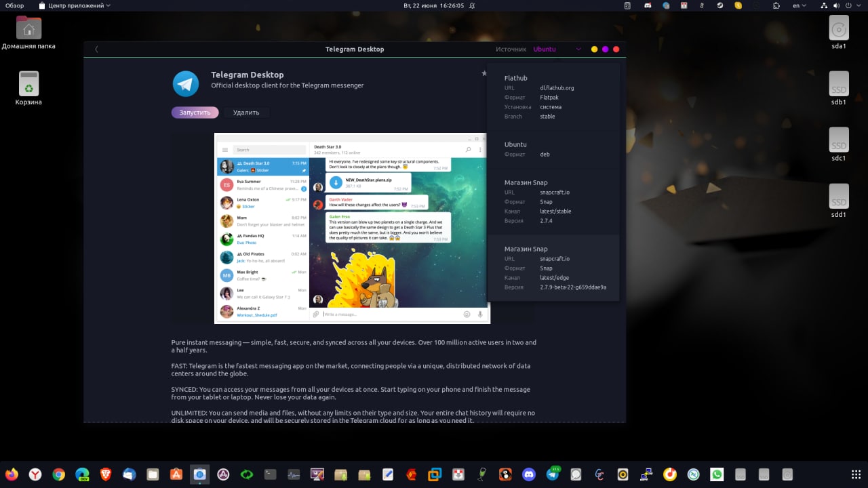Open system monitor from the dock
This screenshot has height=488, width=868.
coord(294,474)
